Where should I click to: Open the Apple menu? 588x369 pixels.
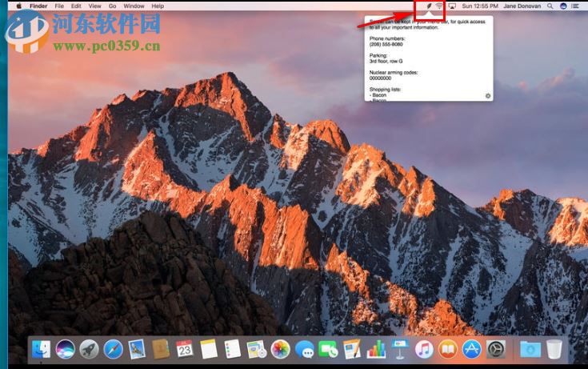(x=18, y=6)
